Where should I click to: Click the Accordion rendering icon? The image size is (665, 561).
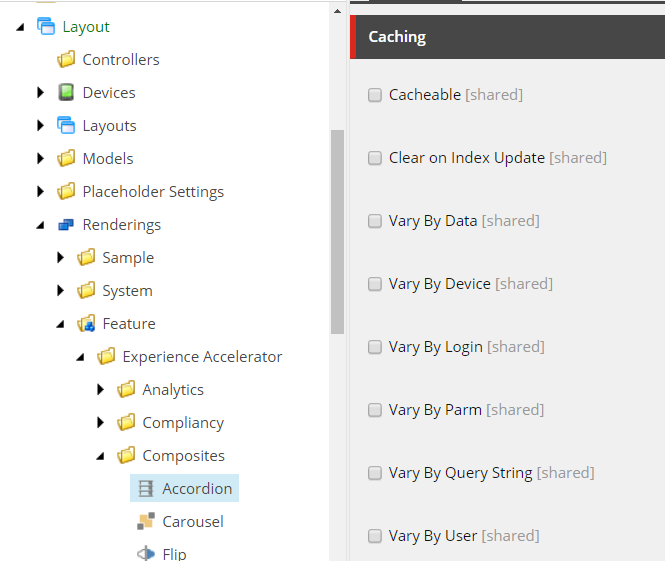[146, 488]
